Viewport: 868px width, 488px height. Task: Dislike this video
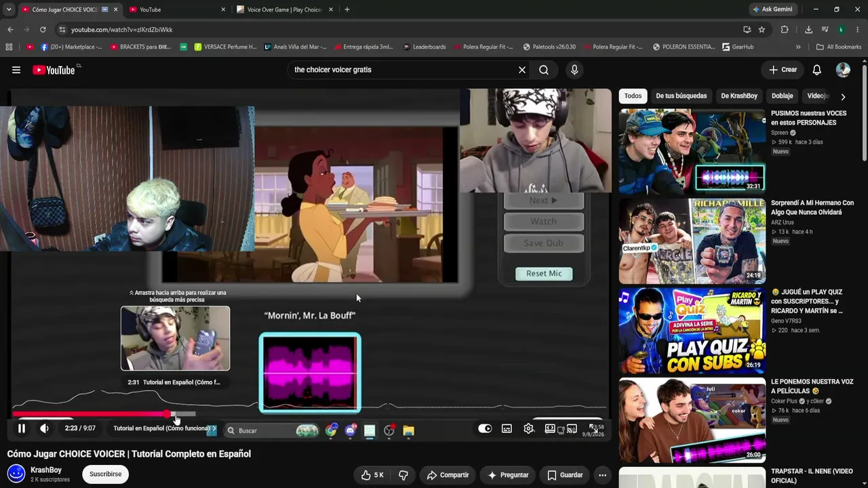pos(403,475)
